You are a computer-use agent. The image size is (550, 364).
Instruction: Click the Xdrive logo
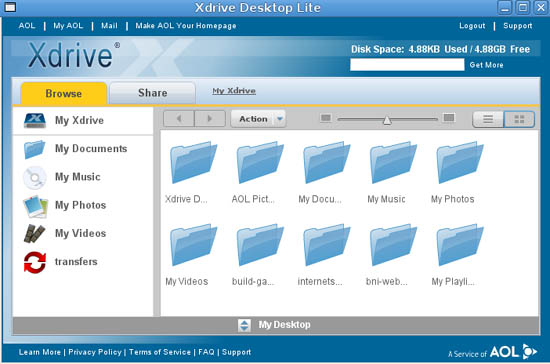coord(74,55)
